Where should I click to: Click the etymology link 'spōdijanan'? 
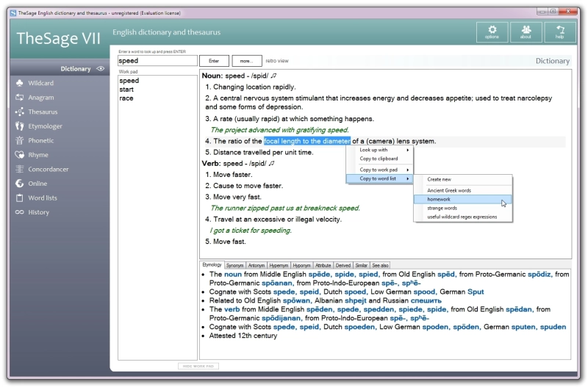pos(282,318)
